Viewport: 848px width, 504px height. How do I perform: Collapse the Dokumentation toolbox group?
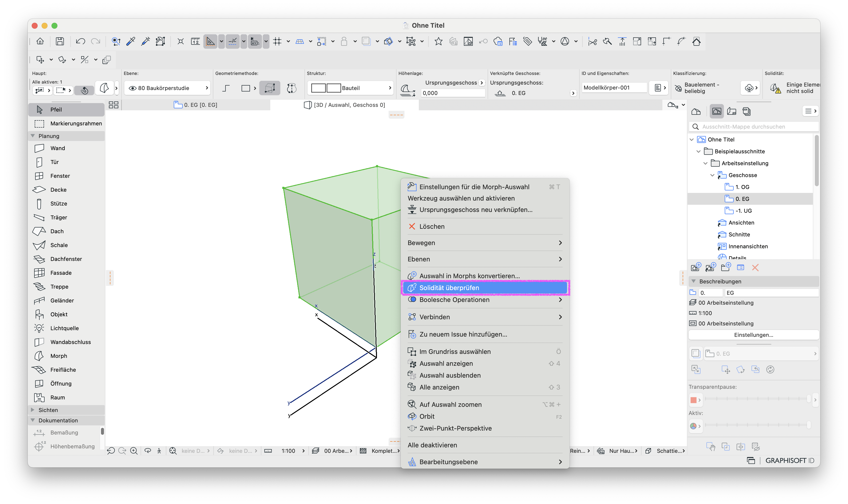click(33, 420)
